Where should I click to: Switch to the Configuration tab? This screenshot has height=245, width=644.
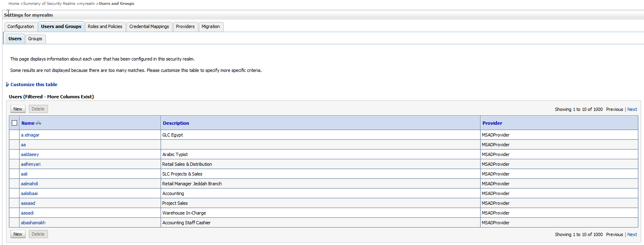point(21,27)
